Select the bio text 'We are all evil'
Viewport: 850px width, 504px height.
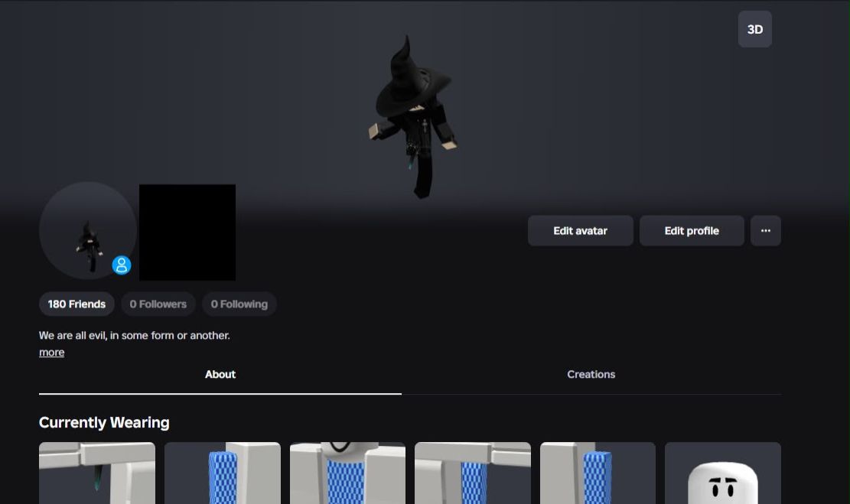click(72, 336)
